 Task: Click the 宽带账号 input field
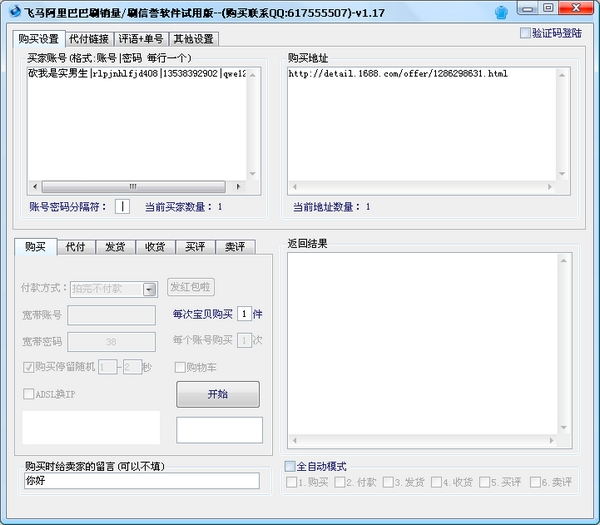pyautogui.click(x=111, y=315)
